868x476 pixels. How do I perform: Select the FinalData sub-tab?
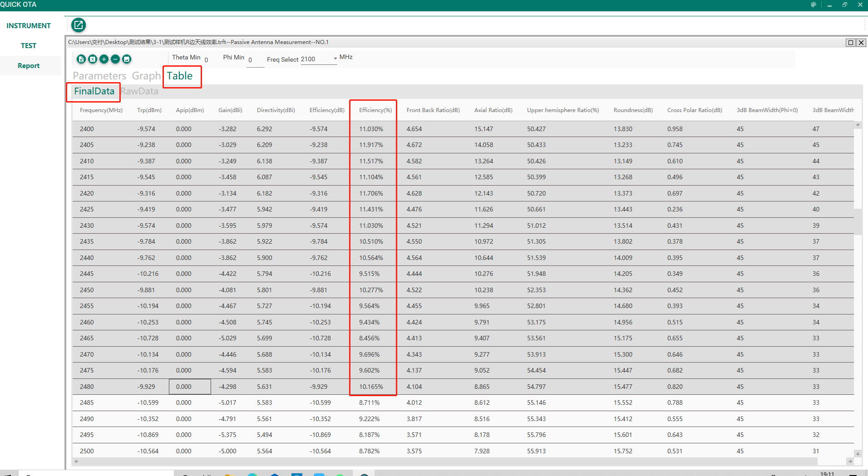(x=94, y=91)
